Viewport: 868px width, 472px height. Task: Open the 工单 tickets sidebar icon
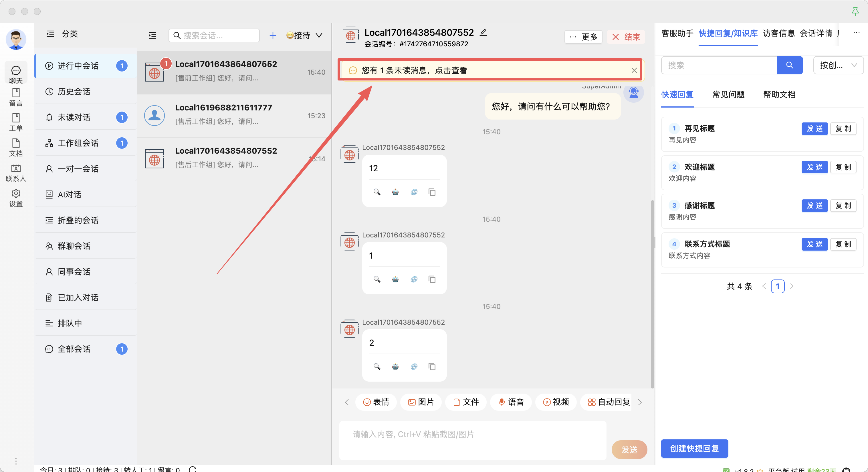click(15, 122)
